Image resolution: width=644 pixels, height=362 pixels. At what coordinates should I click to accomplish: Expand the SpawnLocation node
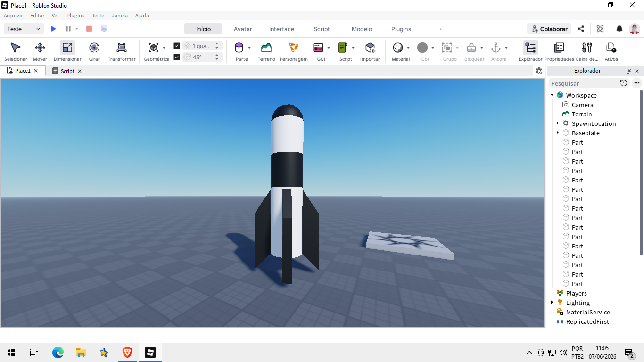coord(558,123)
